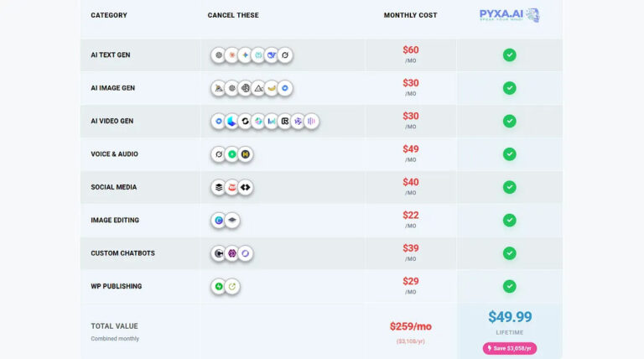
Task: Click the green checkmark for WP Publishing
Action: point(509,286)
